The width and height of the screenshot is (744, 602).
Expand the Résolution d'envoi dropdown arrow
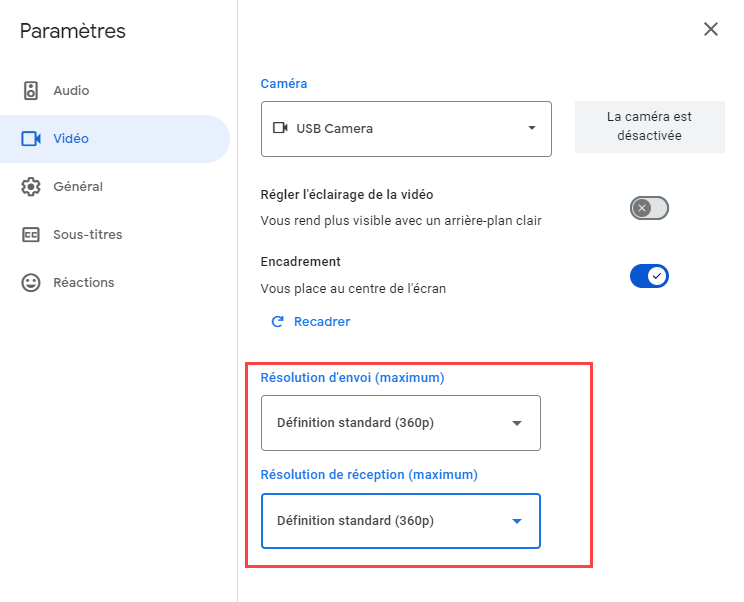[x=517, y=423]
